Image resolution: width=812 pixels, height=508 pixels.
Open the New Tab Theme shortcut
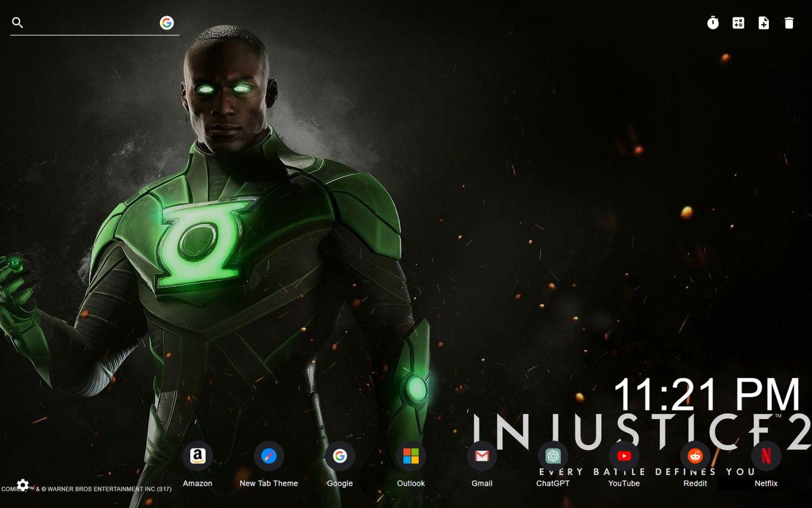[269, 456]
